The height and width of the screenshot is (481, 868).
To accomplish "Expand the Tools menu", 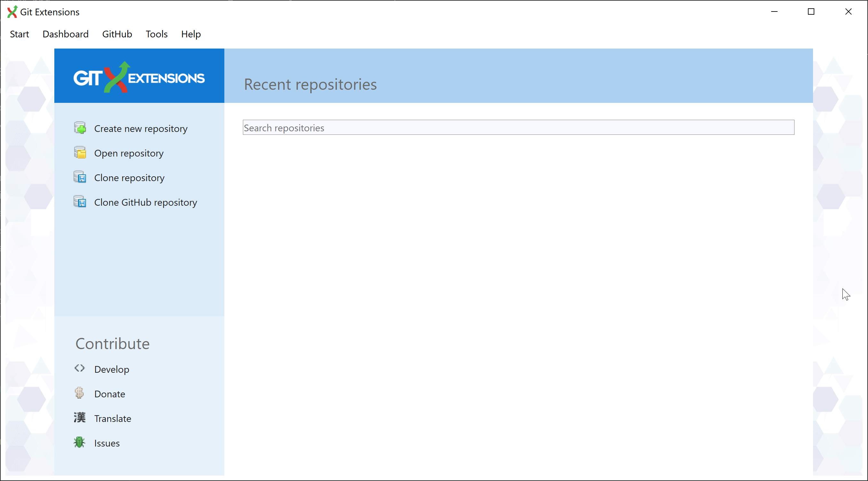I will tap(156, 34).
